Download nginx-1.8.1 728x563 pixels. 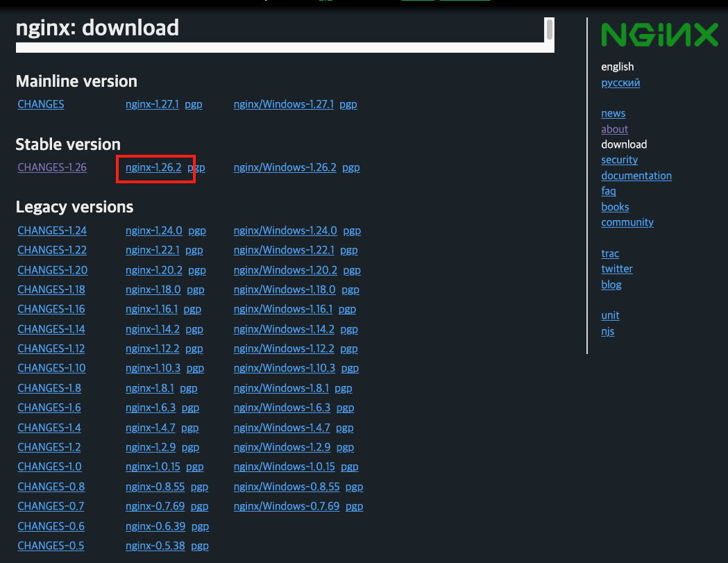(x=149, y=388)
